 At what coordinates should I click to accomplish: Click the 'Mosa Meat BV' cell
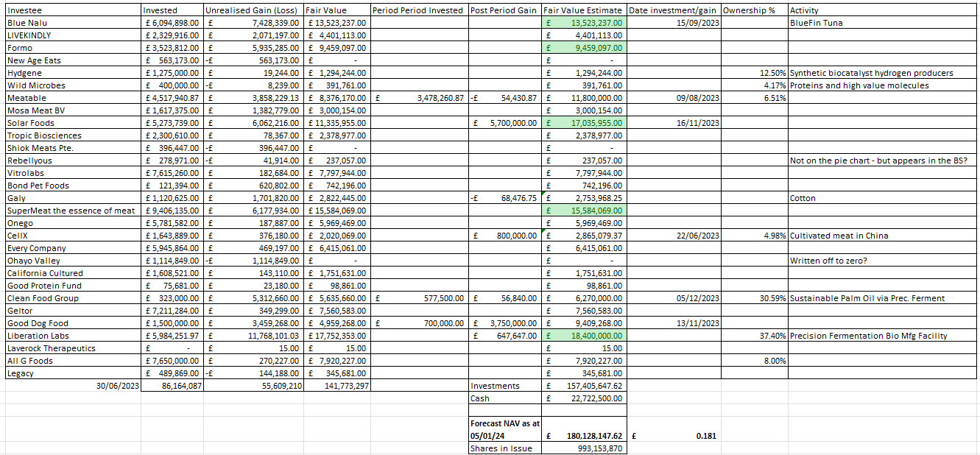[x=73, y=110]
